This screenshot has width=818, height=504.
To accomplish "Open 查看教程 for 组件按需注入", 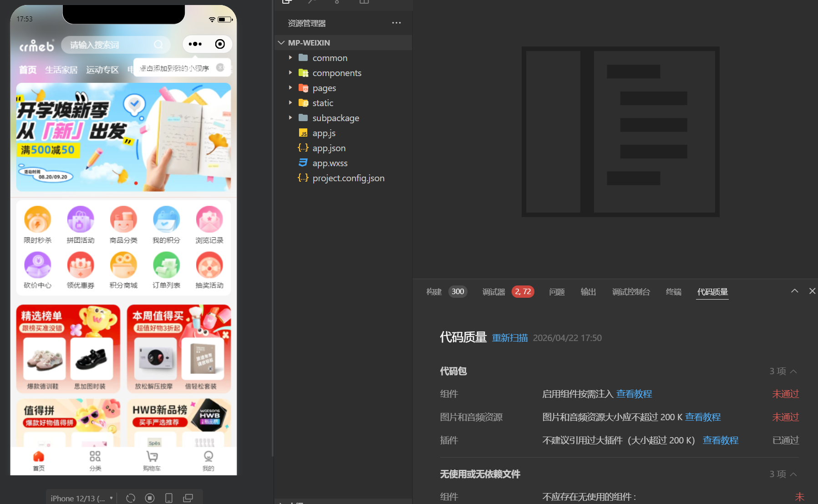I will point(634,394).
